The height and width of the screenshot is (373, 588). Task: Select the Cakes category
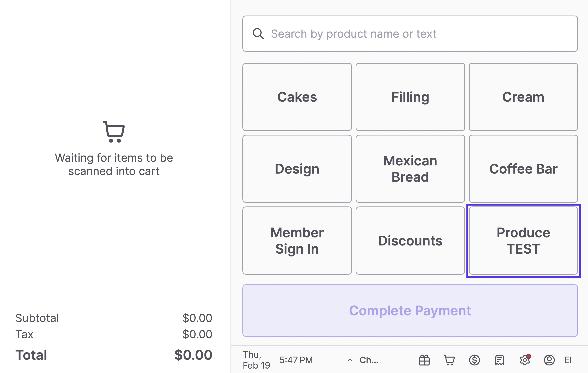(297, 97)
